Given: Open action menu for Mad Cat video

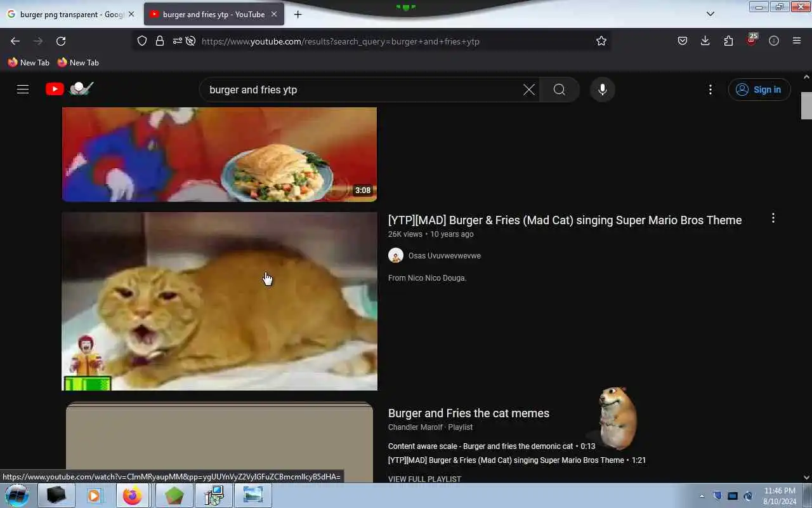Looking at the screenshot, I should (773, 218).
